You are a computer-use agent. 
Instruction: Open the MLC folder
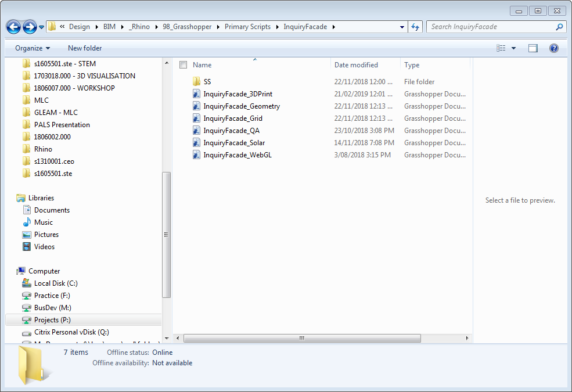[41, 100]
